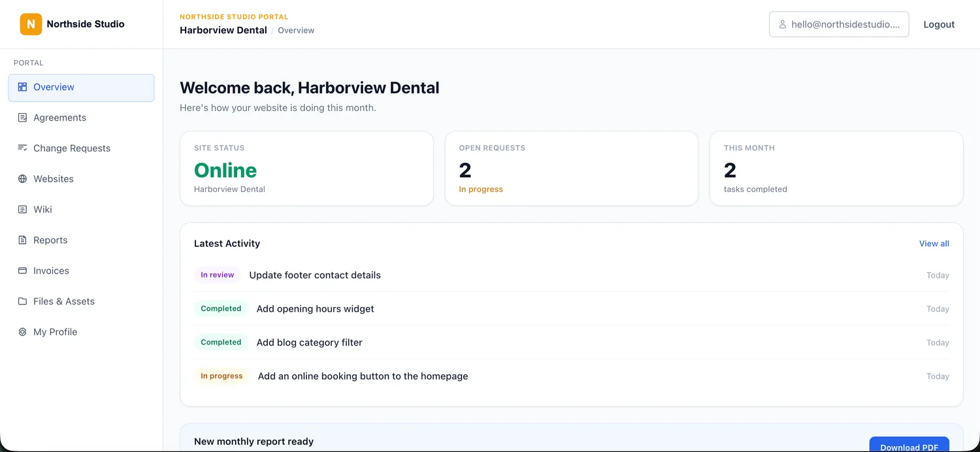Click the Reports file icon
Screen dimensions: 980x452
22,240
